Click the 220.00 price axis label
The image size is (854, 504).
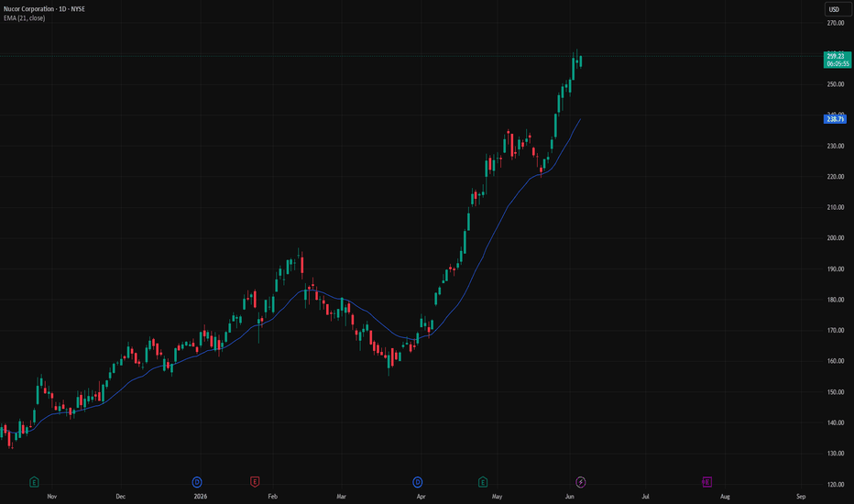tap(836, 177)
